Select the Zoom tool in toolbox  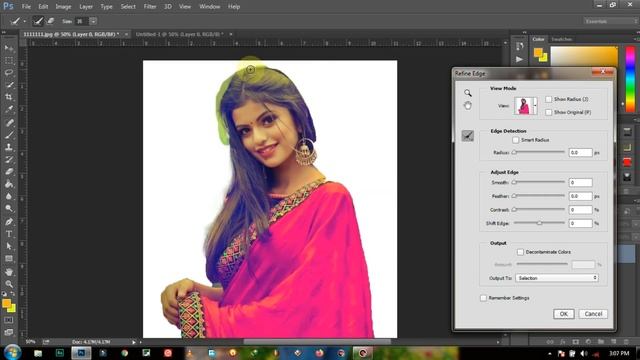click(9, 284)
